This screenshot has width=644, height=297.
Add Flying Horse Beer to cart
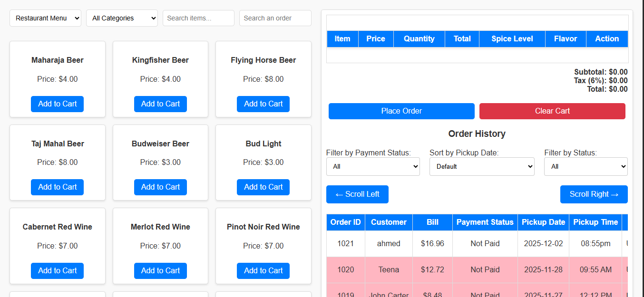(263, 104)
